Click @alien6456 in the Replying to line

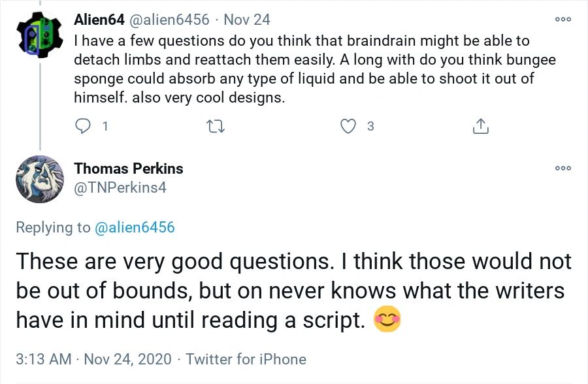click(x=135, y=227)
